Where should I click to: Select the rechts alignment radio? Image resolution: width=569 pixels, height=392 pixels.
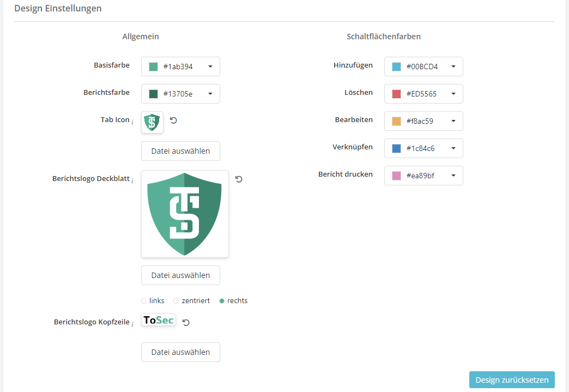click(222, 301)
